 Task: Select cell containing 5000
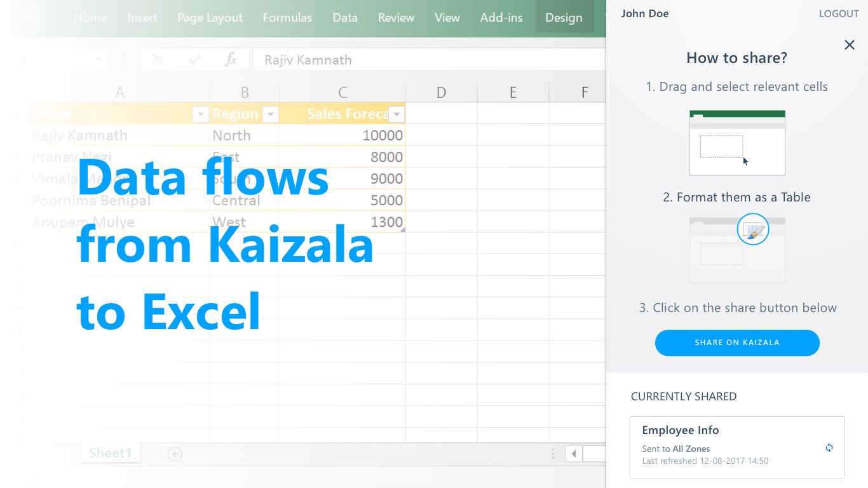pyautogui.click(x=342, y=200)
